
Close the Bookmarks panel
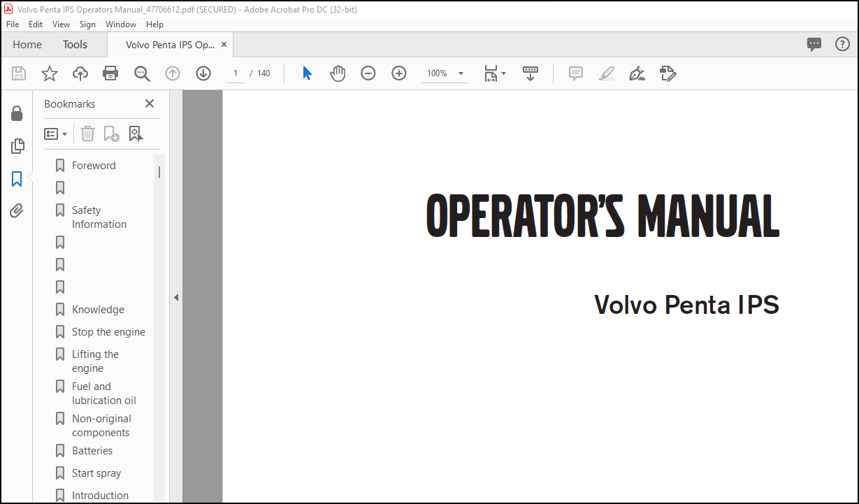150,103
